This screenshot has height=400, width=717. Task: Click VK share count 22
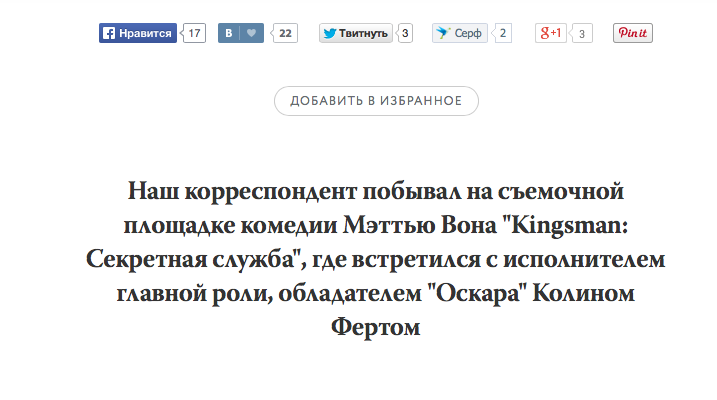coord(285,33)
